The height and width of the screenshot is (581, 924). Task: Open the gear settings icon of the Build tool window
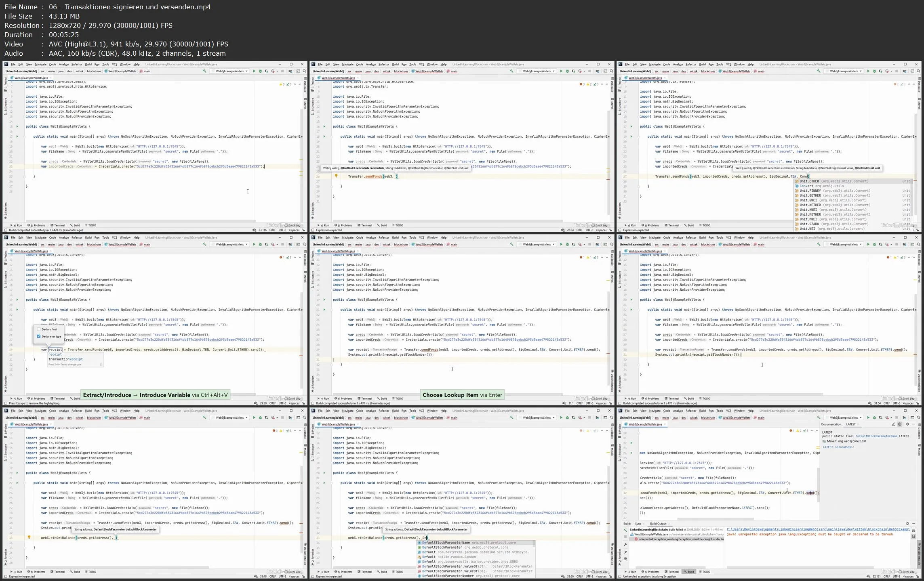click(907, 524)
